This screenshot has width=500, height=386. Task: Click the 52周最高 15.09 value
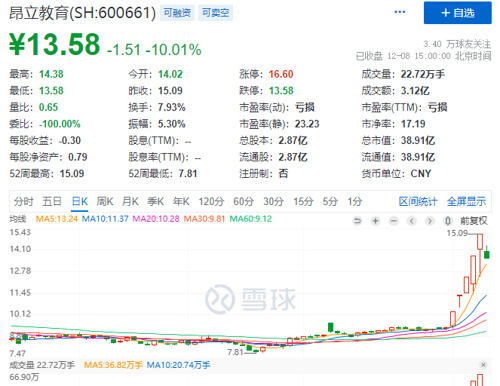click(72, 174)
